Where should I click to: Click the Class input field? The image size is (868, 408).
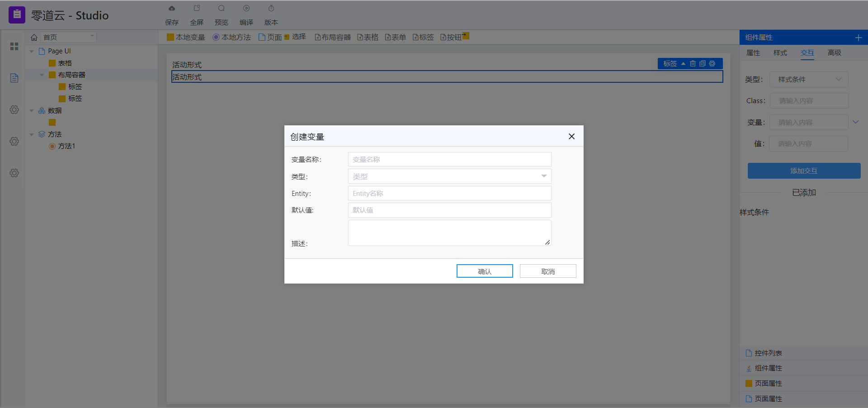809,100
